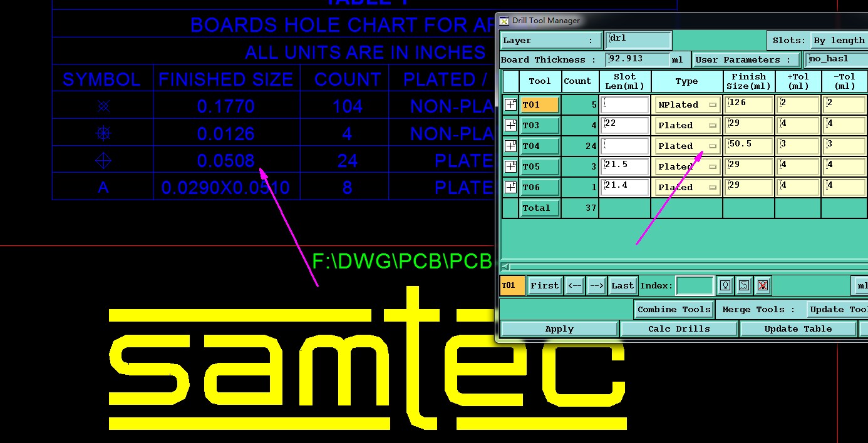This screenshot has height=443, width=868.
Task: Go to the First tool
Action: point(544,285)
